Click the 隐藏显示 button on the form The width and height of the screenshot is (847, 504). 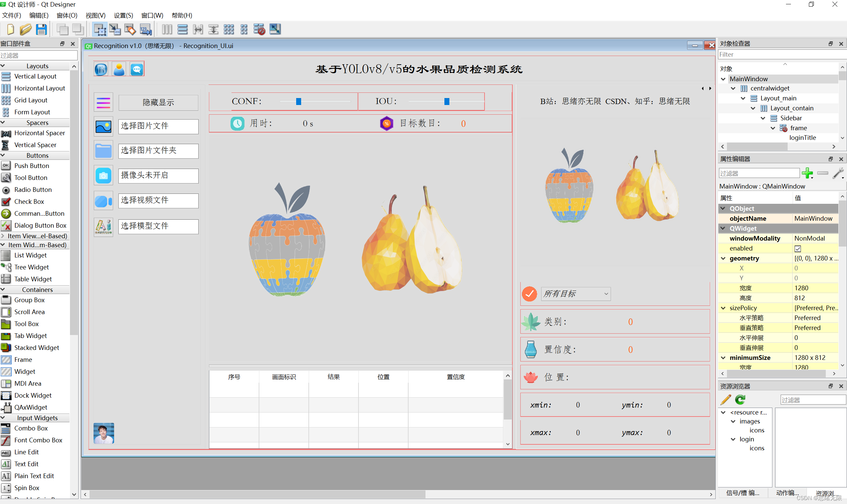pos(158,102)
